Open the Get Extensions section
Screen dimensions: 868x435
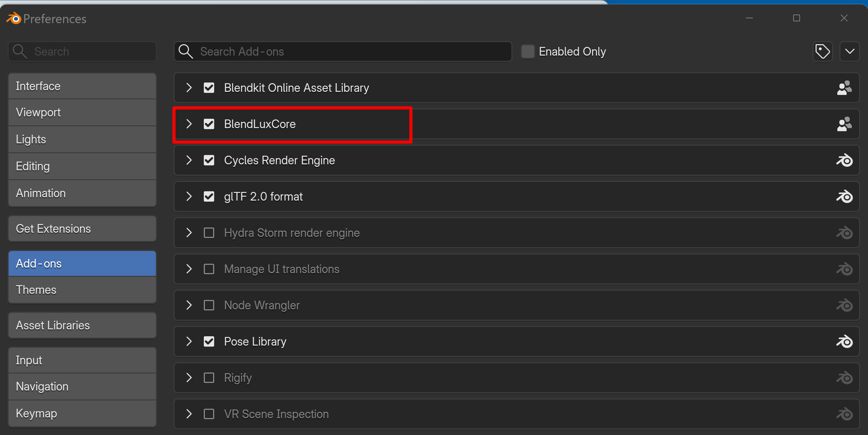tap(82, 229)
